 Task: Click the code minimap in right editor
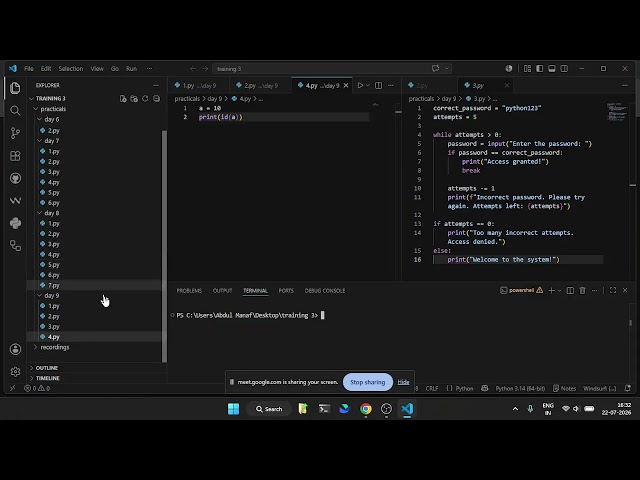pyautogui.click(x=616, y=112)
